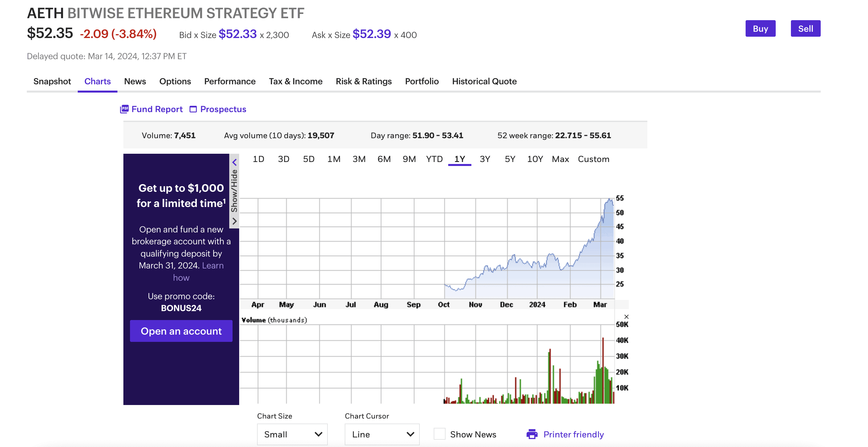Switch chart range to 1M
The width and height of the screenshot is (868, 447).
[333, 159]
